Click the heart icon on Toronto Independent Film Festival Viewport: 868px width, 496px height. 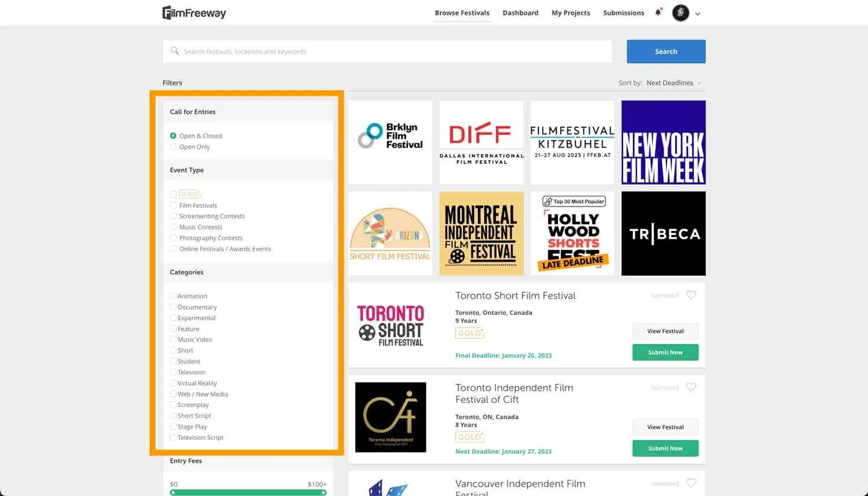(691, 387)
